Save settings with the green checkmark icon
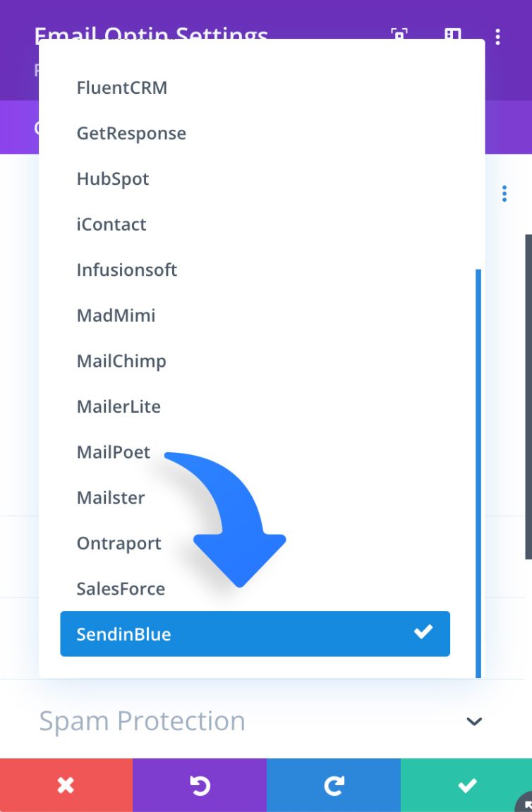 [466, 784]
